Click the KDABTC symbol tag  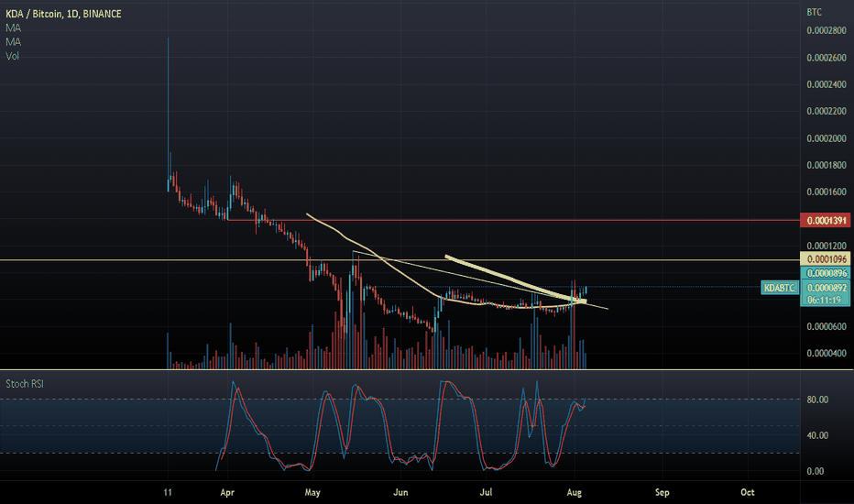coord(780,288)
